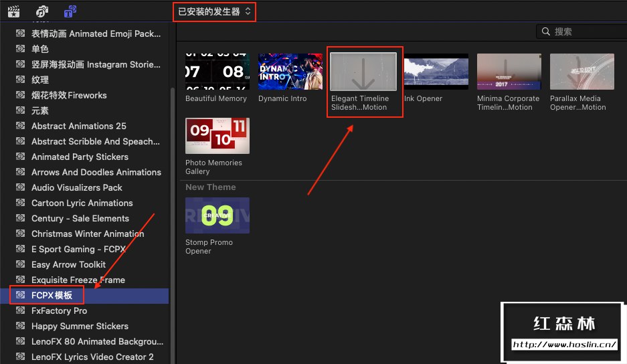The height and width of the screenshot is (364, 627).
Task: Select Audio Visualizers Pack category
Action: click(84, 187)
